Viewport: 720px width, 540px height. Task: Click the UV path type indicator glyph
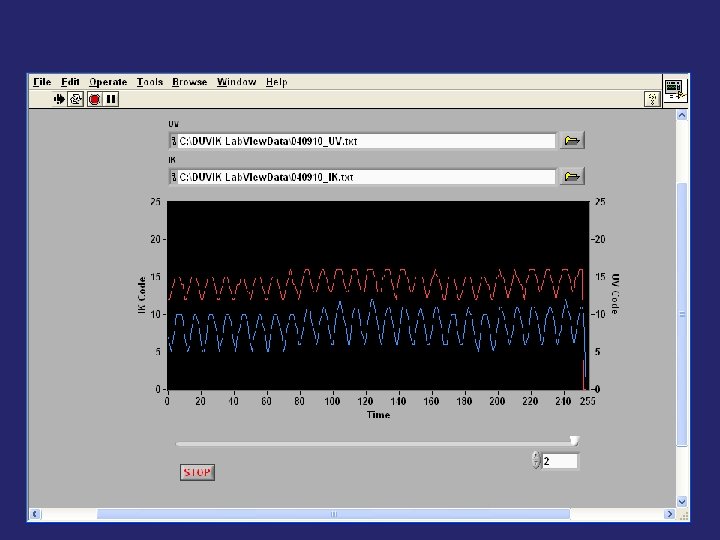(174, 141)
